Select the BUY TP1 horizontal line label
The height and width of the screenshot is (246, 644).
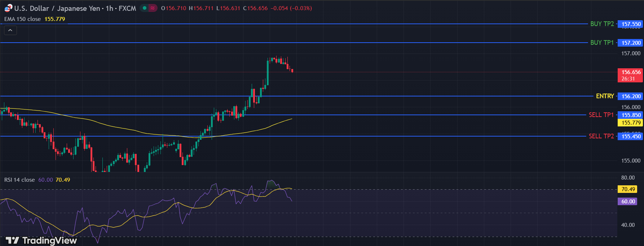point(602,43)
